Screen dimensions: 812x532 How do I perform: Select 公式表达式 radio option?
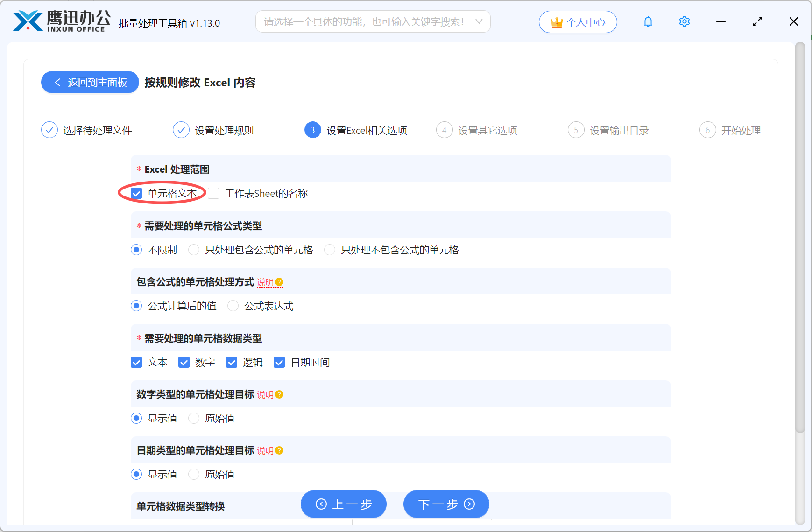coord(233,306)
